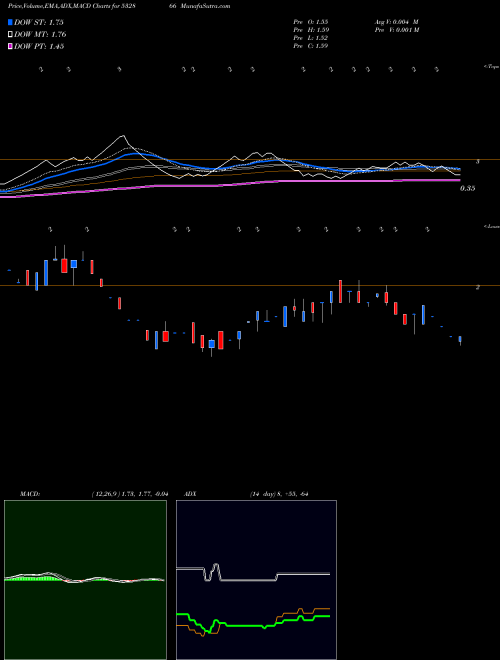Screen dimensions: 500x660
Task: Click the white DOW MT legend square
Action: coord(10,35)
